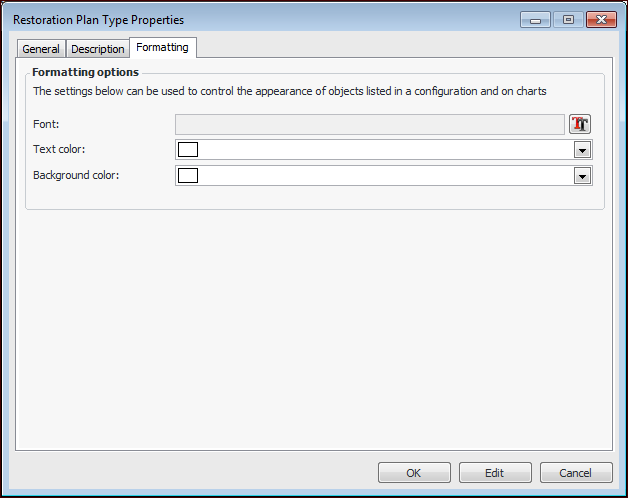Click the Background color label
This screenshot has width=628, height=498.
[x=76, y=176]
